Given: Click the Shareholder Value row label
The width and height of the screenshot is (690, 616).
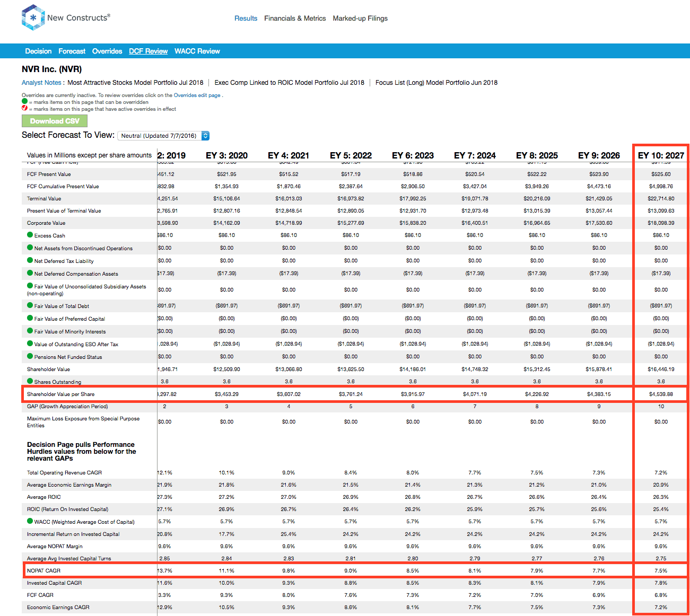Looking at the screenshot, I should (48, 369).
